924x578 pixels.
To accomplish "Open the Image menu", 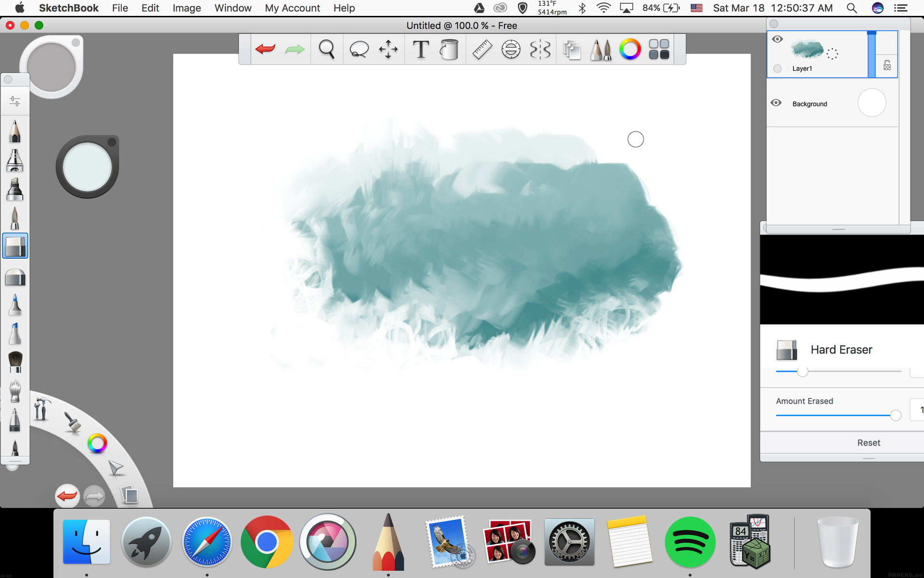I will point(187,8).
